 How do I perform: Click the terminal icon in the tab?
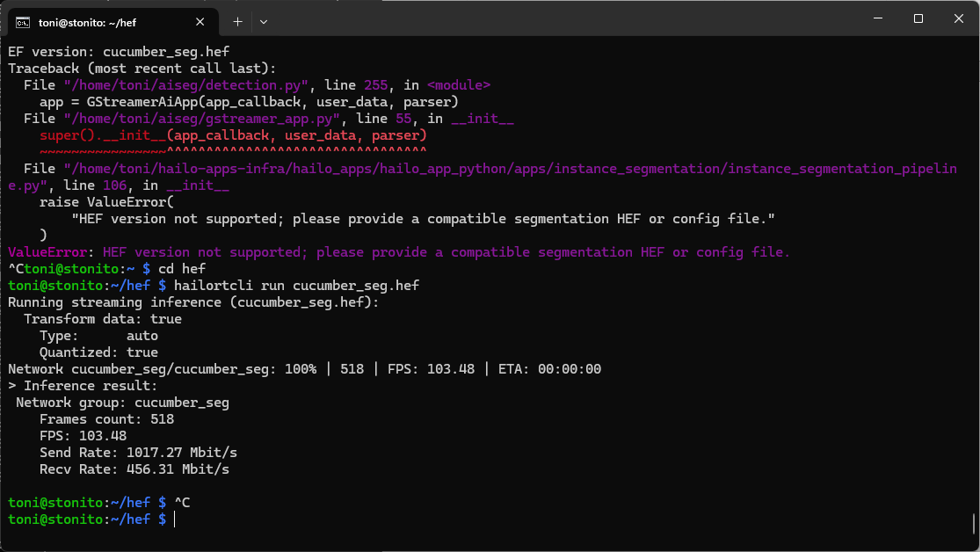[25, 21]
